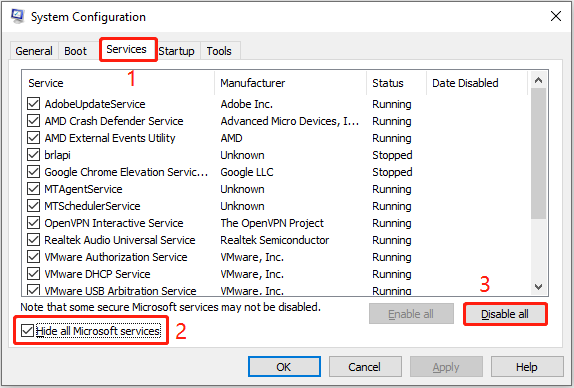Click the Date Disabled column header
This screenshot has width=574, height=388.
(x=477, y=83)
